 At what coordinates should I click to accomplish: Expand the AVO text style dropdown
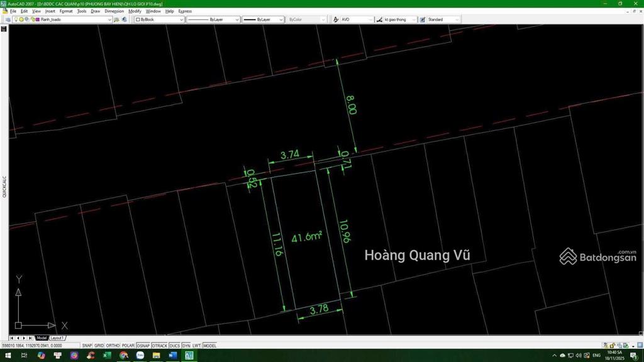click(370, 19)
